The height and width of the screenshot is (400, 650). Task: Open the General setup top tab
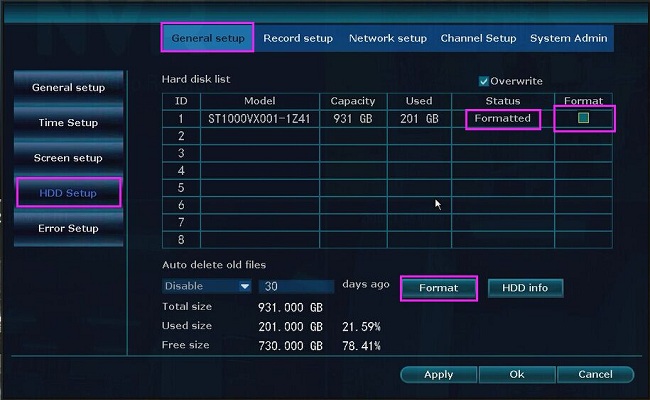(207, 38)
